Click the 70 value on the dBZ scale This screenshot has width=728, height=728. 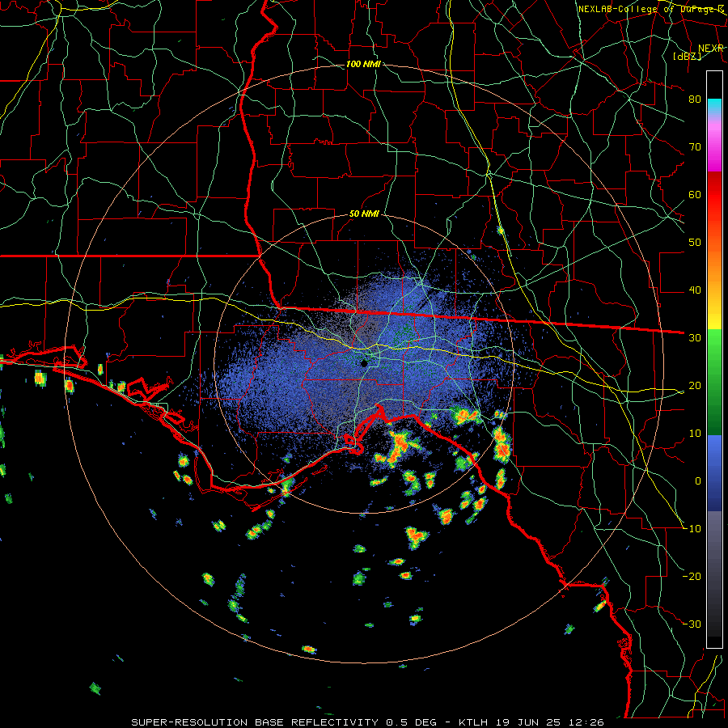(x=695, y=146)
